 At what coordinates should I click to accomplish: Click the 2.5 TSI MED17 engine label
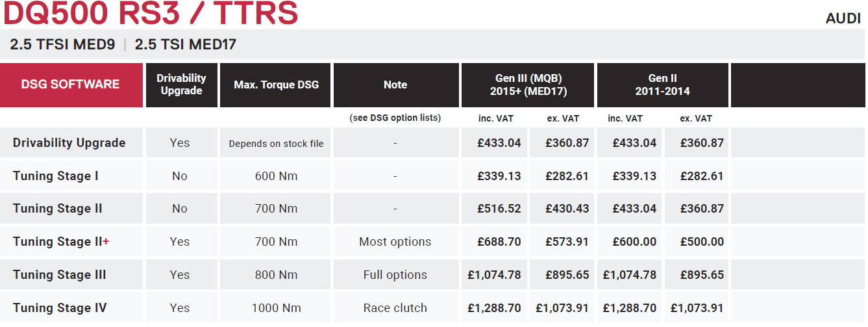[186, 45]
